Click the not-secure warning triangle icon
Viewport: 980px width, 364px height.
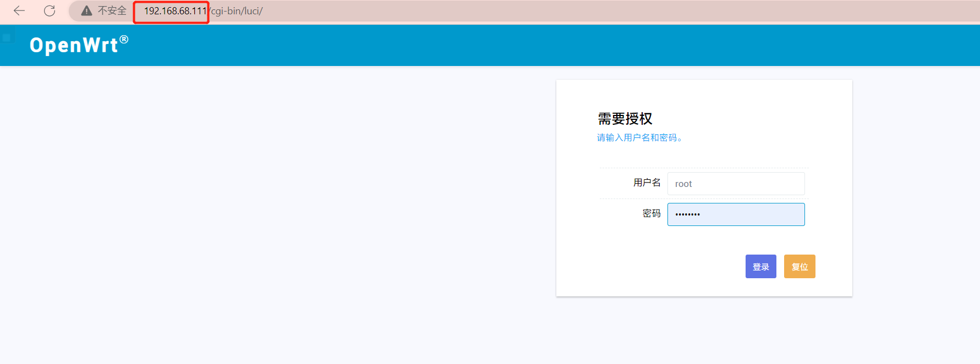[86, 11]
